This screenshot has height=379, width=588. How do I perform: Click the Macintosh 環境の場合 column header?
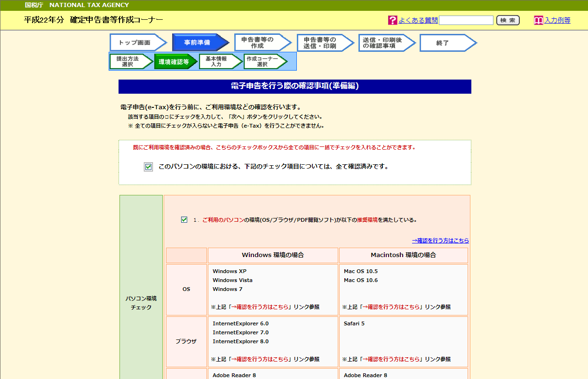[404, 255]
